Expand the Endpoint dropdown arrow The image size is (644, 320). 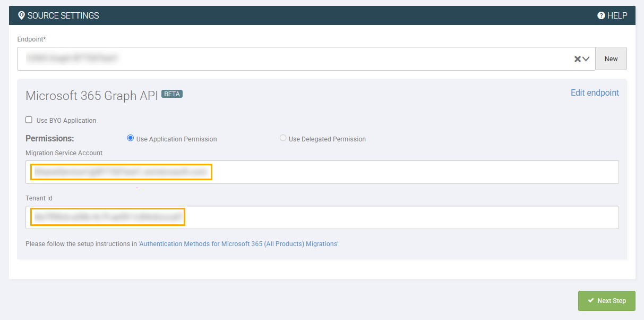click(x=586, y=59)
